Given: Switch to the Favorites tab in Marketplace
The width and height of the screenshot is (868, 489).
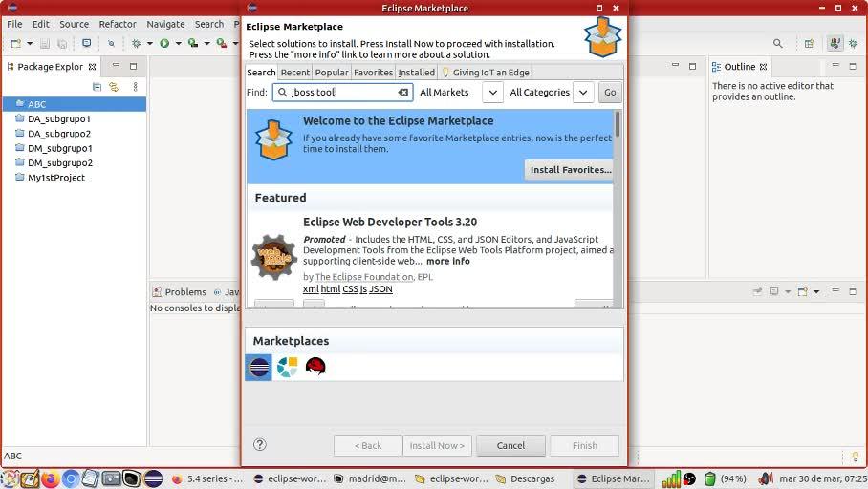Looking at the screenshot, I should click(x=373, y=73).
